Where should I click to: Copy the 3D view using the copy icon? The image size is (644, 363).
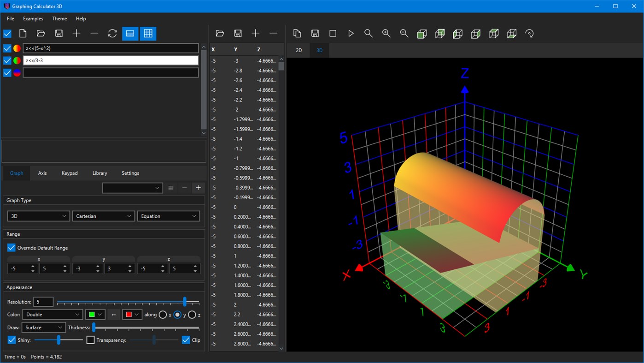[297, 33]
